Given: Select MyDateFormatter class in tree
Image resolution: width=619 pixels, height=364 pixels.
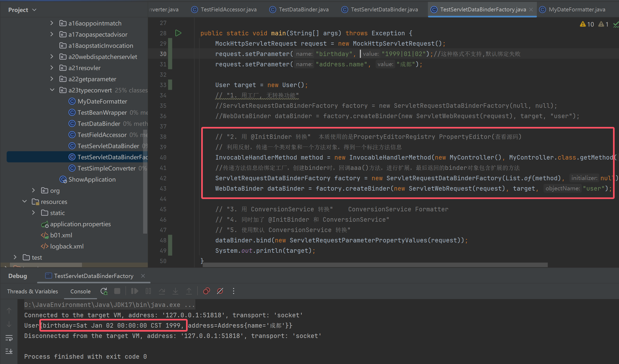Looking at the screenshot, I should point(102,101).
